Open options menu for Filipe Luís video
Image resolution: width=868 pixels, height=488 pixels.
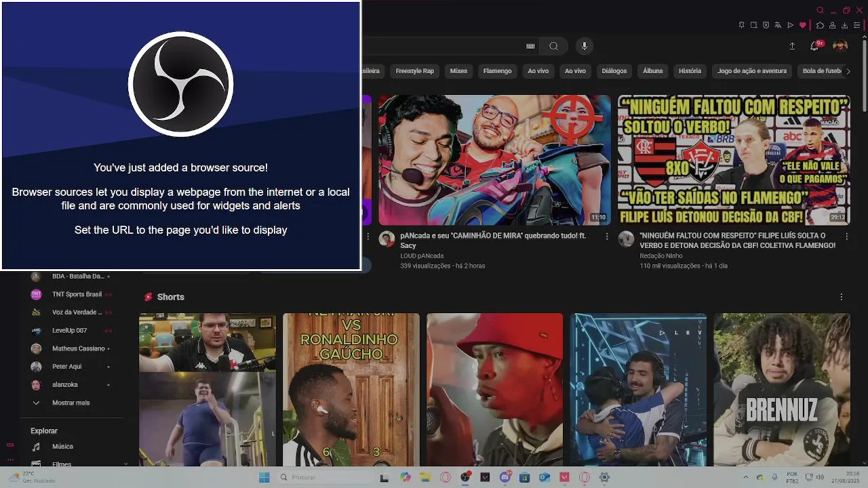[846, 237]
